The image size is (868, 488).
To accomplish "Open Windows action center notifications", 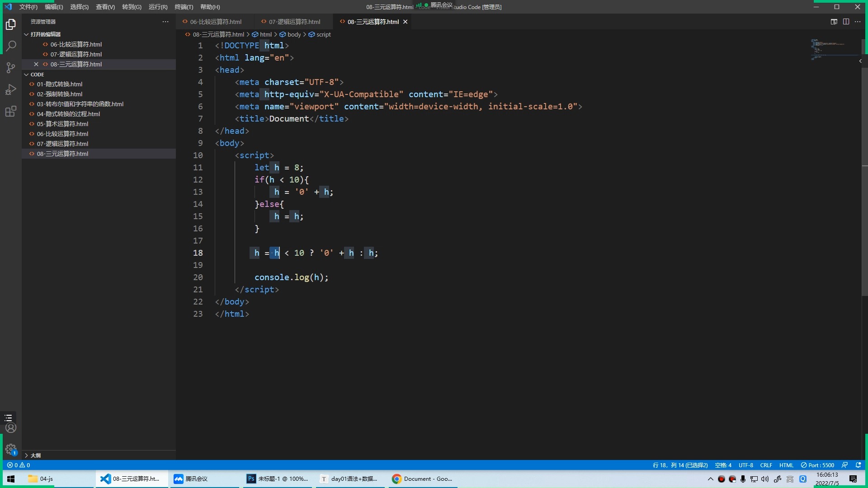I will [x=853, y=479].
